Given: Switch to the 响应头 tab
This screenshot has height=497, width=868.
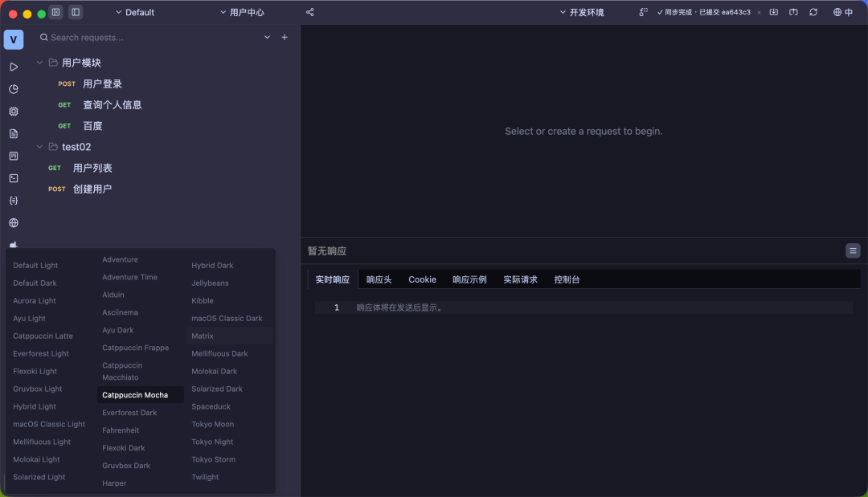Looking at the screenshot, I should point(379,279).
